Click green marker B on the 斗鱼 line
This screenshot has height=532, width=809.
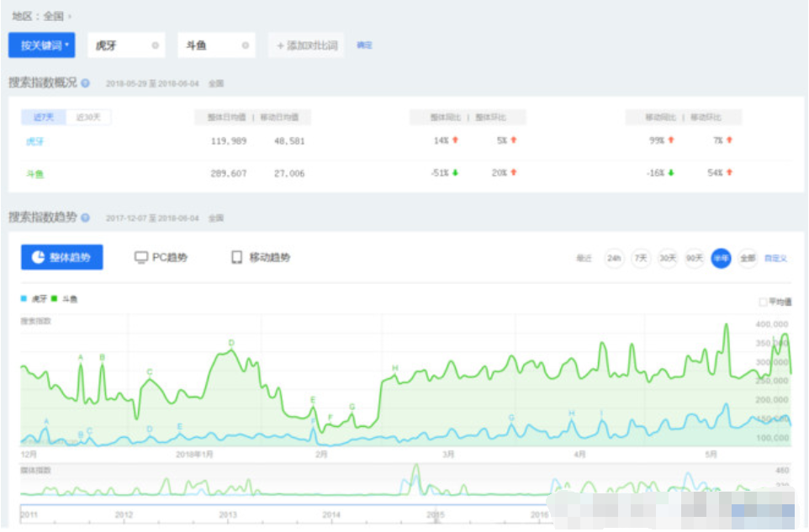coord(102,357)
